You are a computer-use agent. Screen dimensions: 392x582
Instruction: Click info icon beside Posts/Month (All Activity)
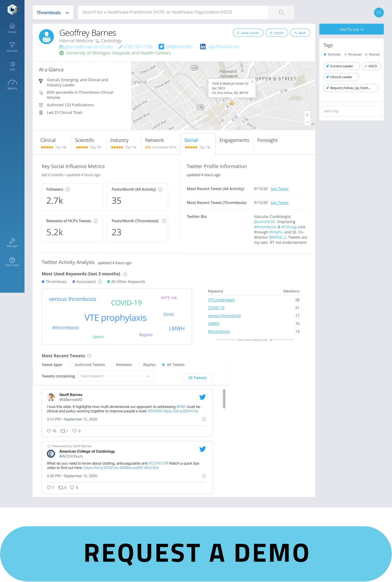pyautogui.click(x=160, y=189)
